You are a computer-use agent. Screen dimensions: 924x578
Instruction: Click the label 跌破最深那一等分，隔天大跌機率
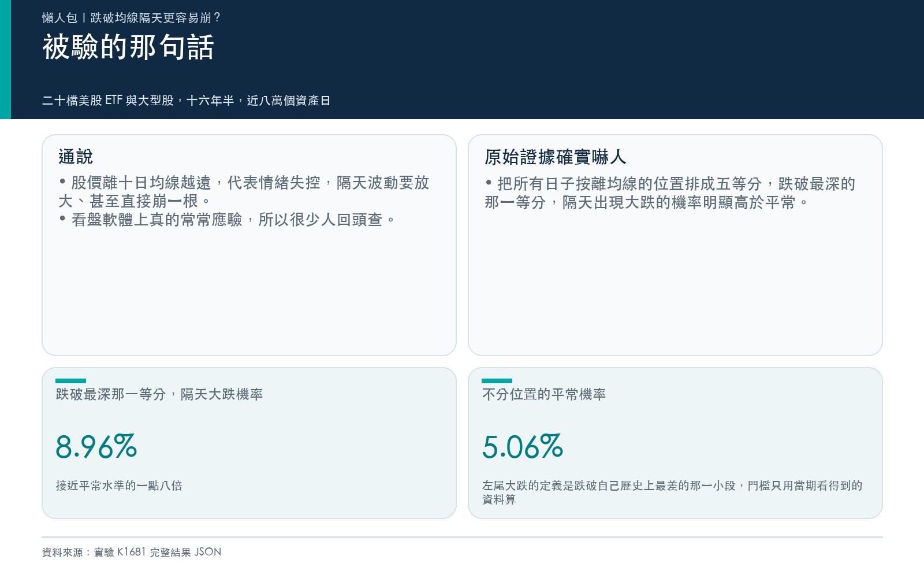click(159, 394)
